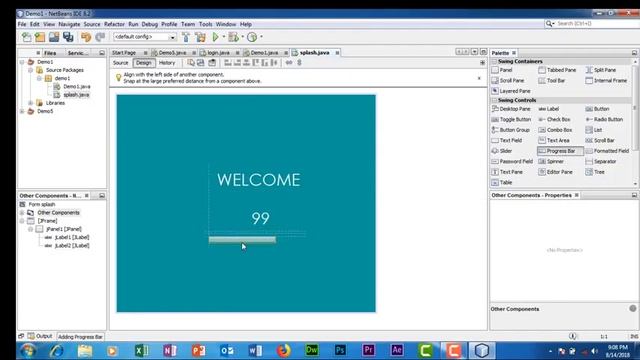This screenshot has height=360, width=640.
Task: Pick the Spinner palette control
Action: (x=551, y=162)
